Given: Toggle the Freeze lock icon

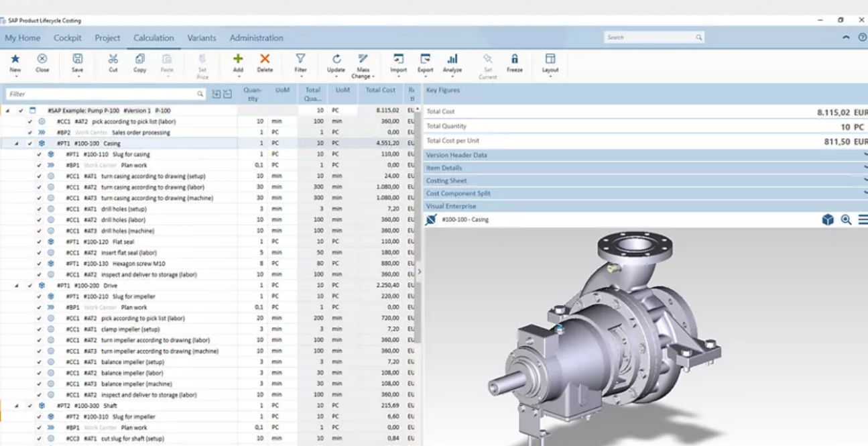Looking at the screenshot, I should 514,60.
